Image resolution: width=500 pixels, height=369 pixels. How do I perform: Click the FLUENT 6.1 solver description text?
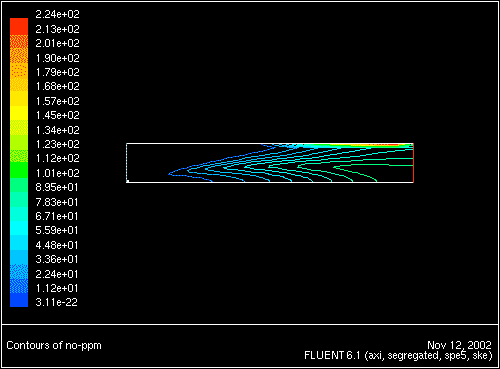point(398,356)
